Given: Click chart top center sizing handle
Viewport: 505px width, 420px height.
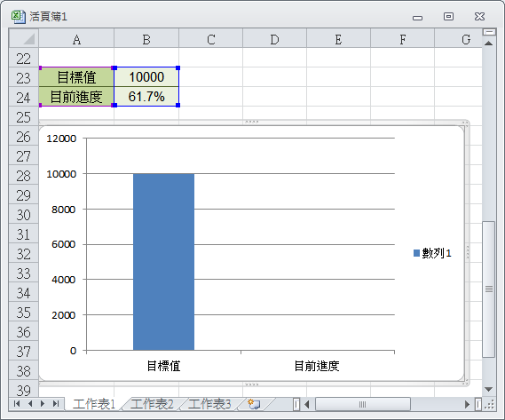Looking at the screenshot, I should pyautogui.click(x=251, y=122).
